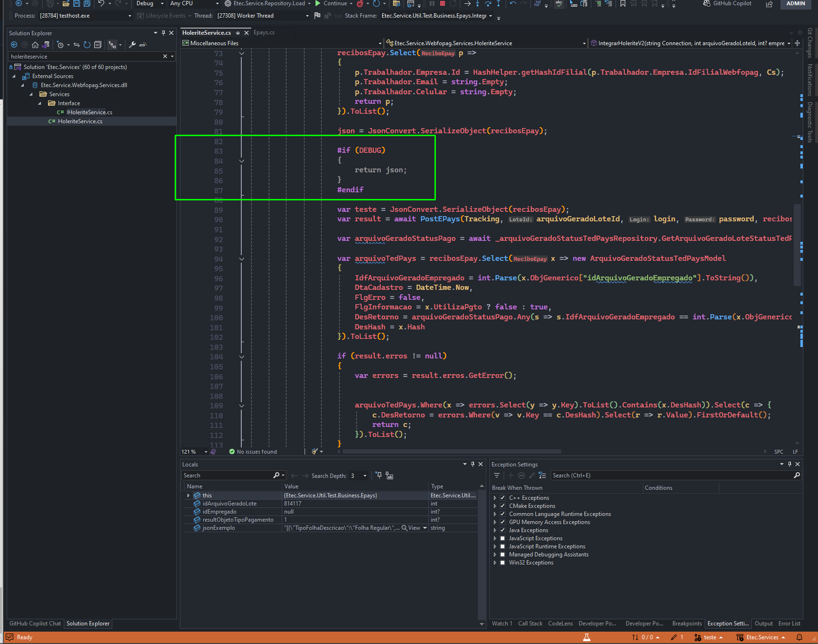Open the Call Stack tab
Image resolution: width=818 pixels, height=644 pixels.
coord(530,624)
